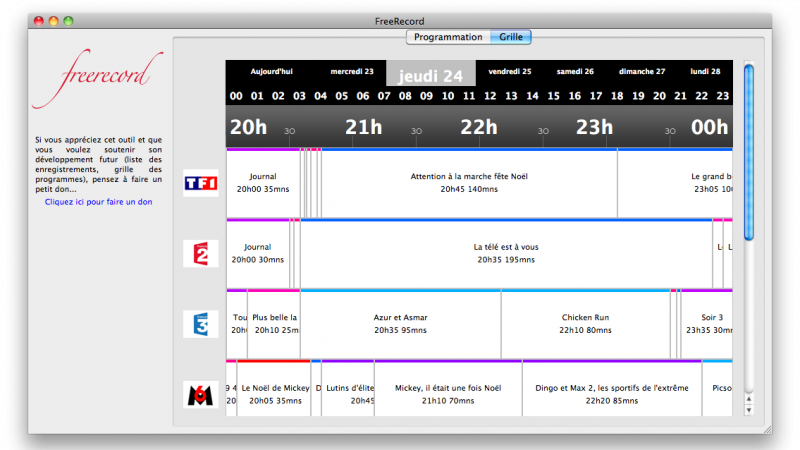Jump to hour 04 in hour strip

320,96
